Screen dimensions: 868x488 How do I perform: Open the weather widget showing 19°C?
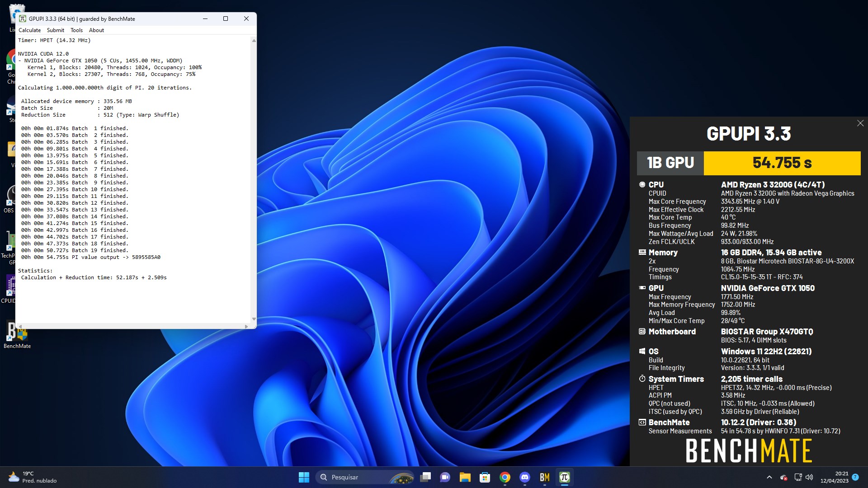click(x=33, y=477)
